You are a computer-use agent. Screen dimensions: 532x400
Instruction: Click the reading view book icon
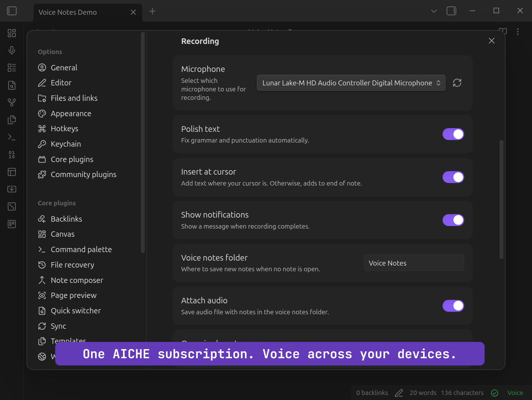(x=503, y=31)
